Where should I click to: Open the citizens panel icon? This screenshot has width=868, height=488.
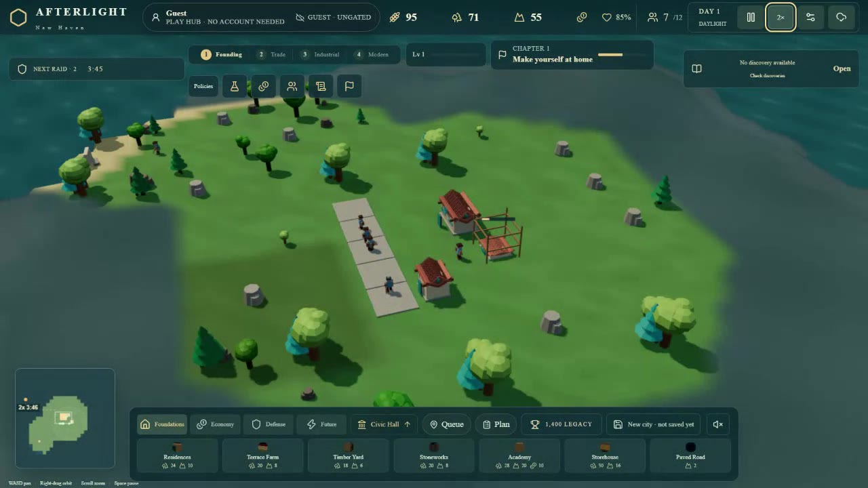292,86
